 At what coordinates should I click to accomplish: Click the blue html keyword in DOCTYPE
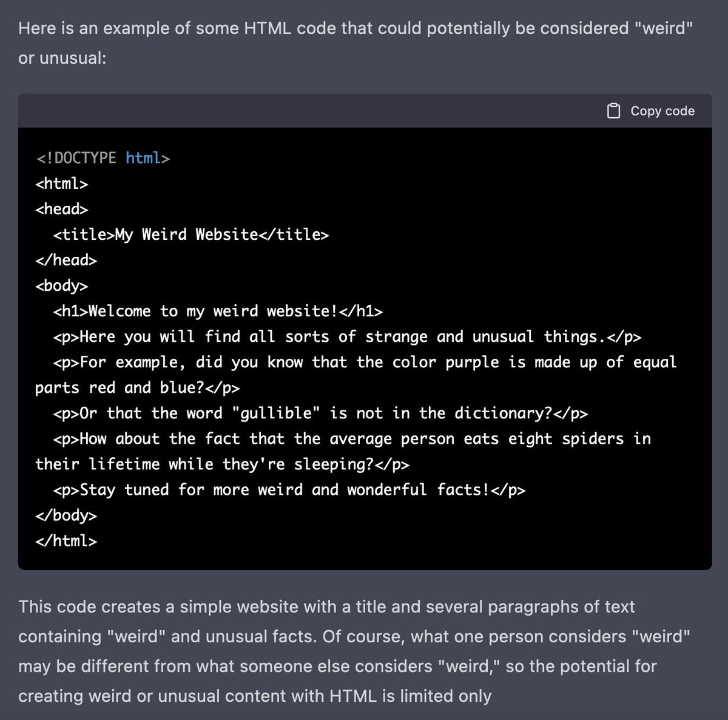coord(143,158)
